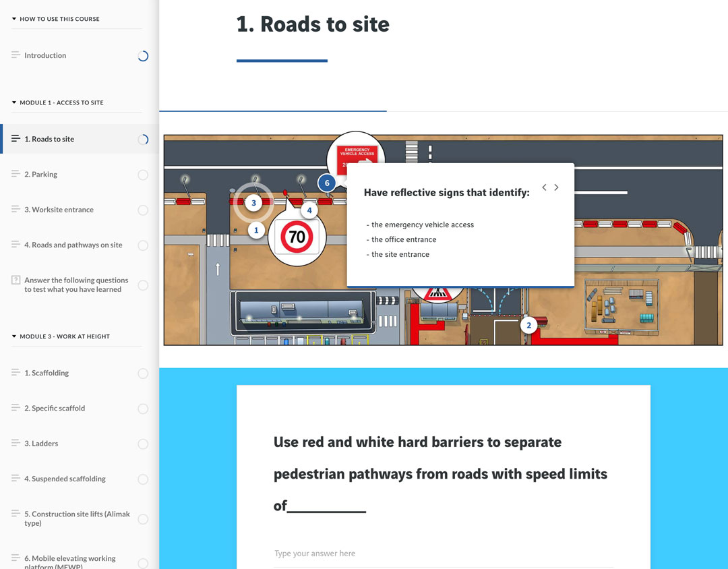Image resolution: width=728 pixels, height=569 pixels.
Task: Click the lines icon beside 4. Suspended scaffolding
Action: tap(16, 478)
